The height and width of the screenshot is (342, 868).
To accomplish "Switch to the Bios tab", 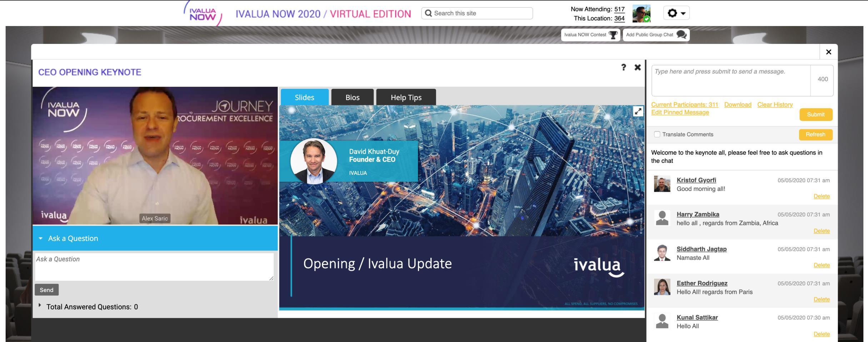I will pyautogui.click(x=353, y=97).
